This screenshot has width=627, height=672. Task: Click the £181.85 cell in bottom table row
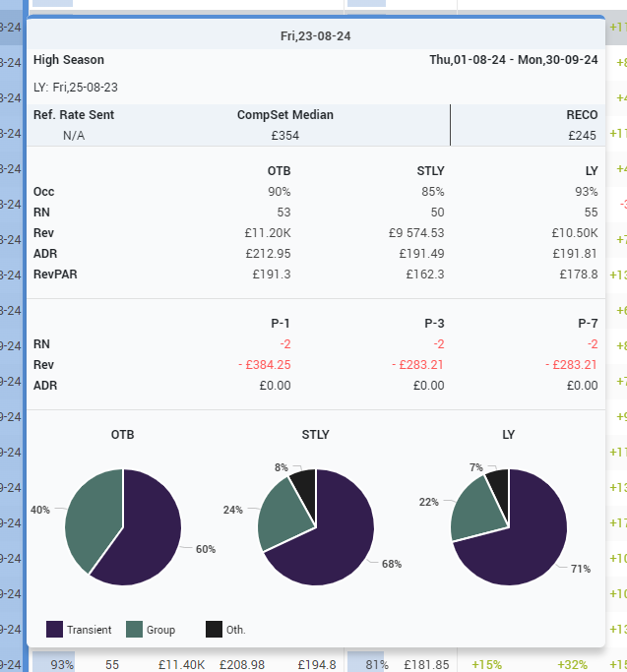point(426,665)
